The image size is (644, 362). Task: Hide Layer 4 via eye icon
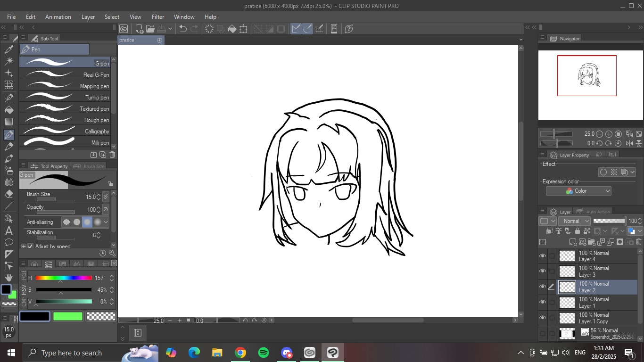coord(543,256)
